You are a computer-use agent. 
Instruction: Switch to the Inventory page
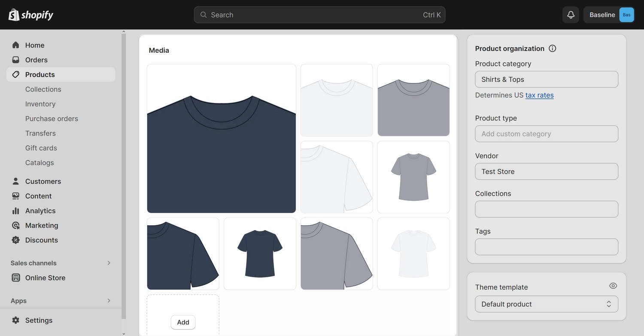click(40, 104)
